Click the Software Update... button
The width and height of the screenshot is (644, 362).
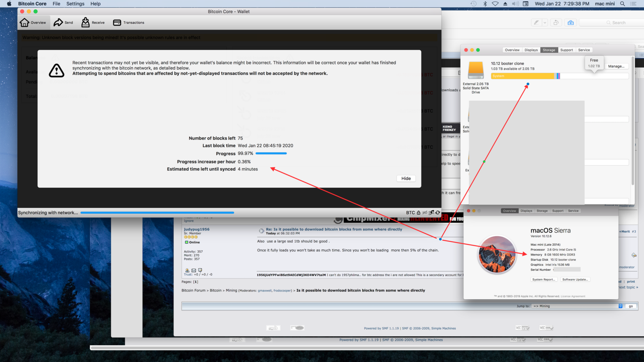tap(575, 280)
